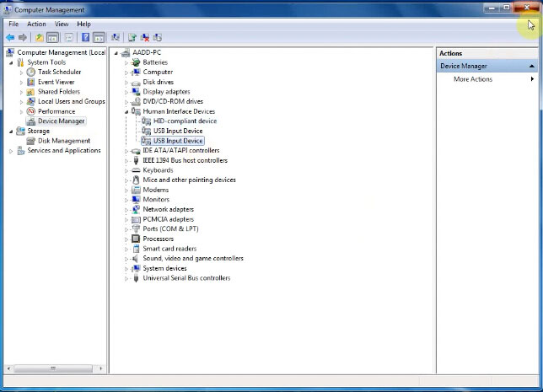Screen dimensions: 543x392
Task: Select the DVD/CD-ROM drives icon
Action: pos(136,101)
